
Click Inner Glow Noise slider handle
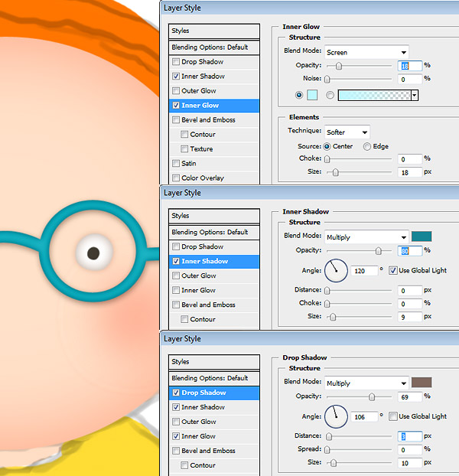[x=327, y=80]
